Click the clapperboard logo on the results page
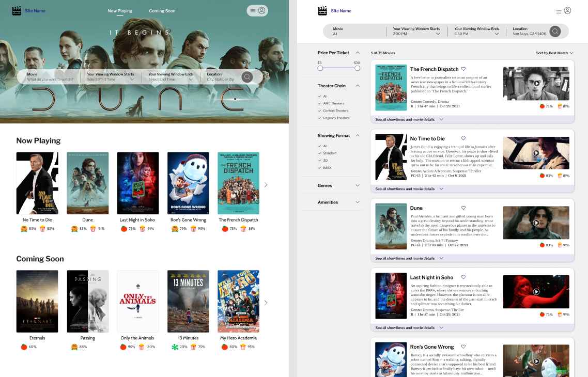This screenshot has width=588, height=377. [322, 11]
